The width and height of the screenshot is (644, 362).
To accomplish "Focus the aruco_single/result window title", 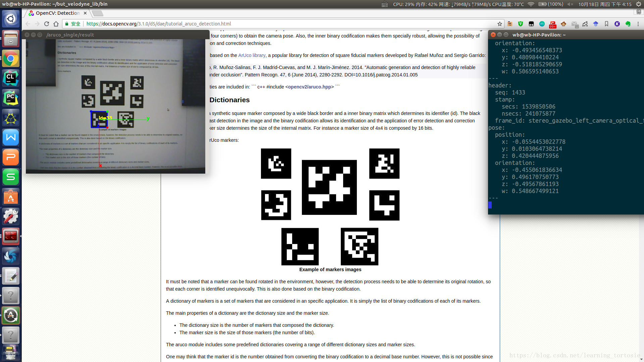I will 70,35.
